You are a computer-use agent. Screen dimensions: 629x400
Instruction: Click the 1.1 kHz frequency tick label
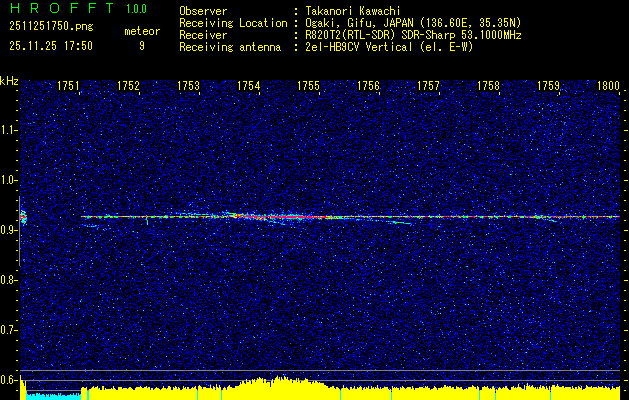[x=9, y=129]
